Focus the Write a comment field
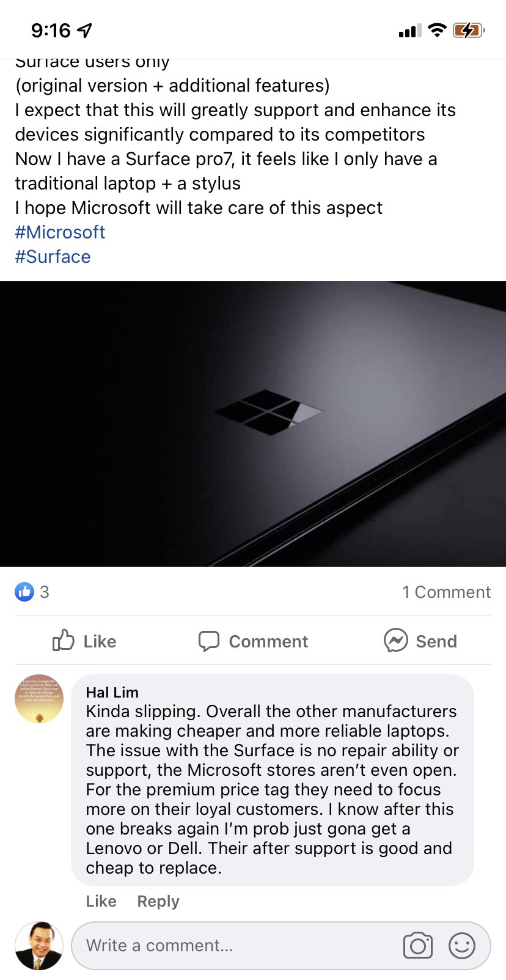The width and height of the screenshot is (506, 980). 238,945
